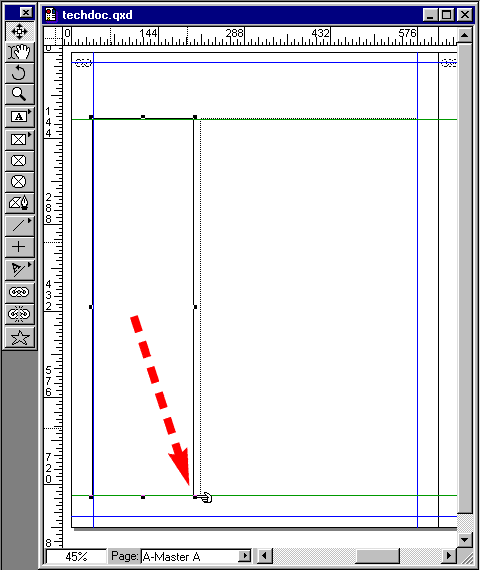Choose the Text-Path tool
The image size is (480, 570).
[x=20, y=269]
